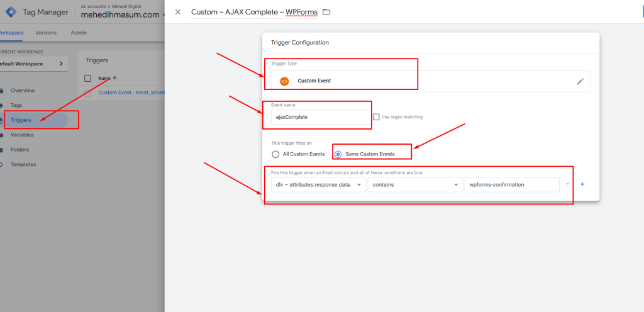Open the Custom Event - event_sched trigger link

[131, 92]
